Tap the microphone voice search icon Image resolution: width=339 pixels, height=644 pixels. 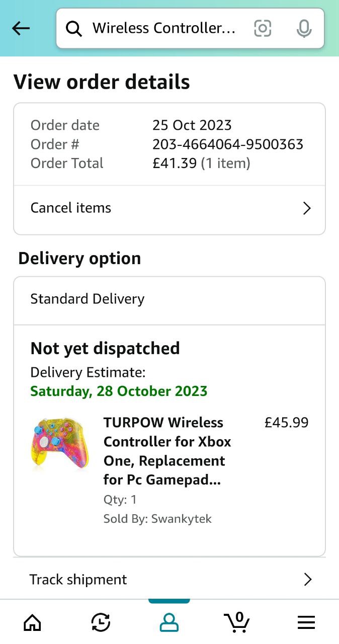click(304, 29)
